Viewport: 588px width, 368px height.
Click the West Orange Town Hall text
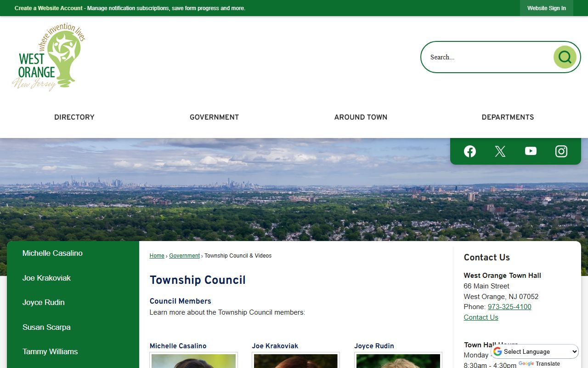click(503, 276)
